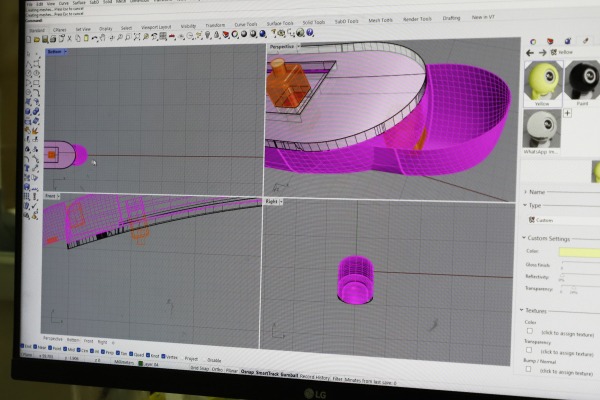Image resolution: width=600 pixels, height=400 pixels.
Task: Expand the Name section
Action: [x=527, y=191]
